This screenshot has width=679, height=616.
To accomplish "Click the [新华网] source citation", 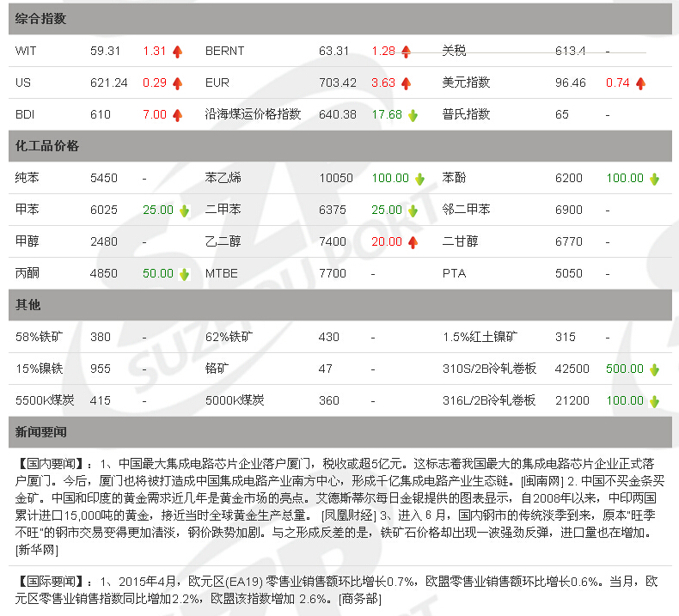I will point(36,550).
